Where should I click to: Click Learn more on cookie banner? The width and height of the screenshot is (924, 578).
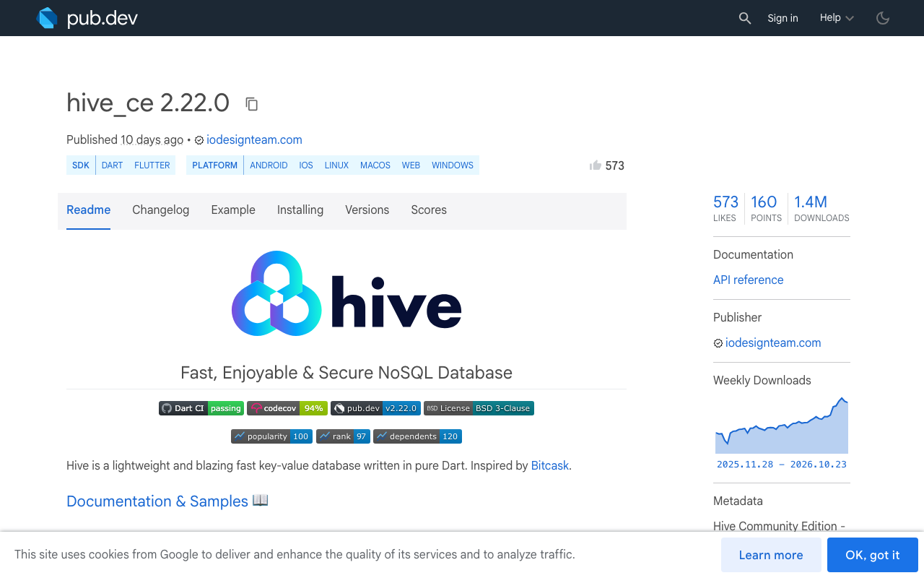click(771, 555)
